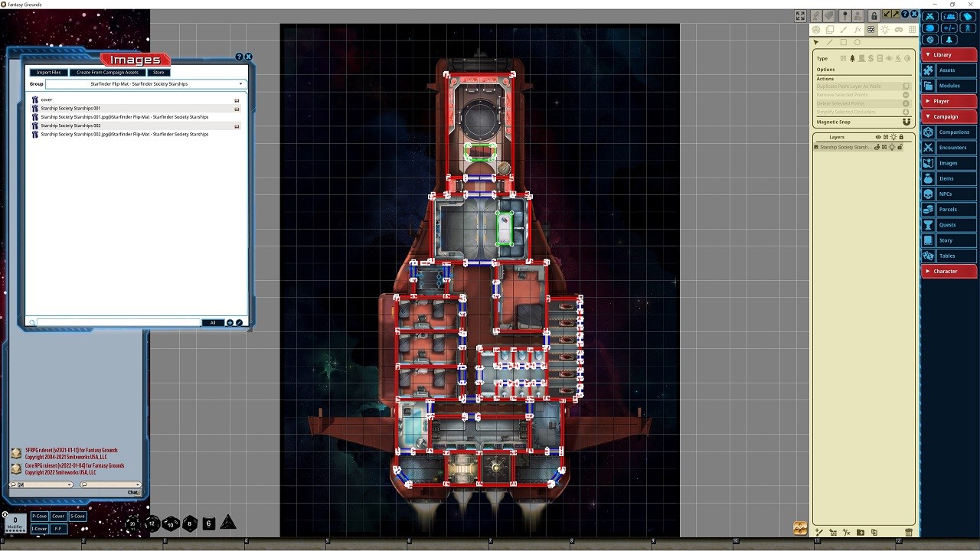Viewport: 980px width, 551px height.
Task: Click the fx effects icon in the image toolbar
Action: (x=857, y=29)
